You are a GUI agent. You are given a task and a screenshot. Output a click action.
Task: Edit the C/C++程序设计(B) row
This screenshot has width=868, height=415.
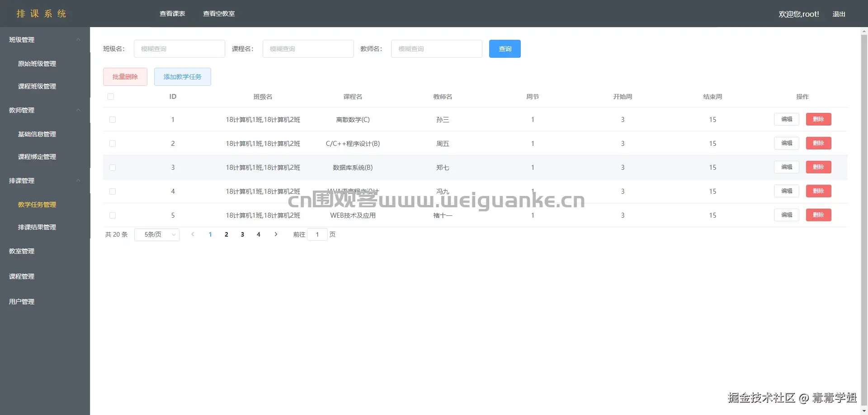787,143
